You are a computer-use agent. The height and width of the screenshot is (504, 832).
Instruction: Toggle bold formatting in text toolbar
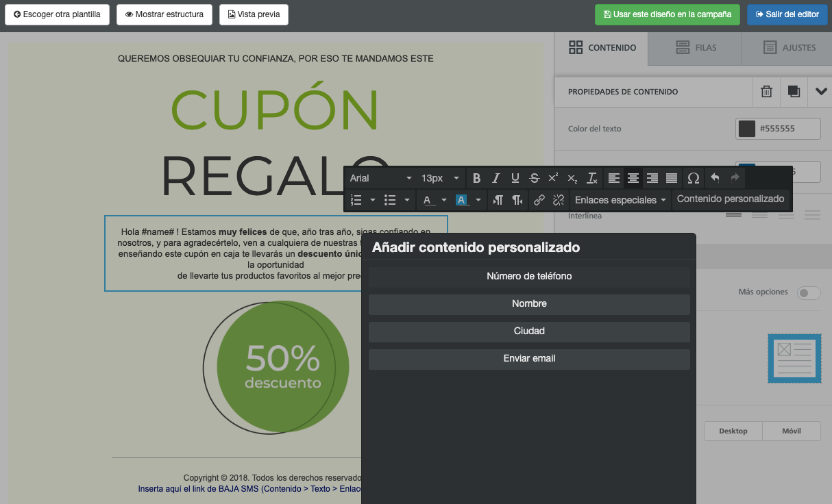(x=477, y=178)
